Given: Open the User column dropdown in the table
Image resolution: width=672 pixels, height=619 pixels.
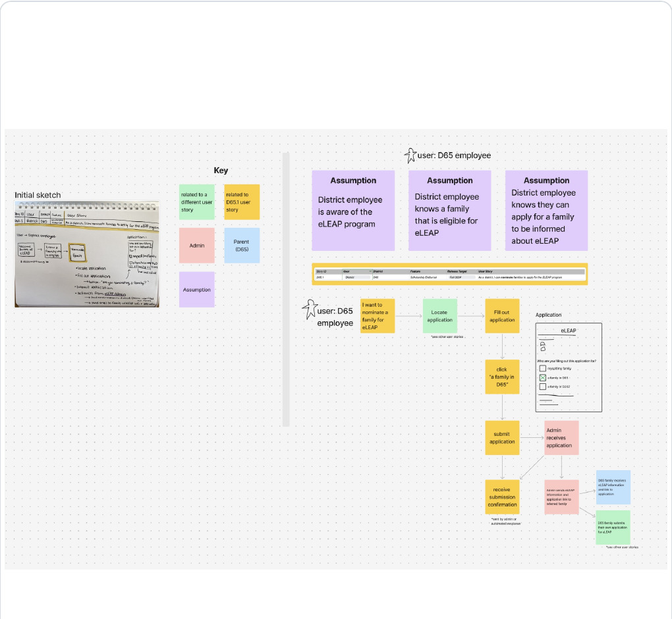Looking at the screenshot, I should (x=370, y=271).
